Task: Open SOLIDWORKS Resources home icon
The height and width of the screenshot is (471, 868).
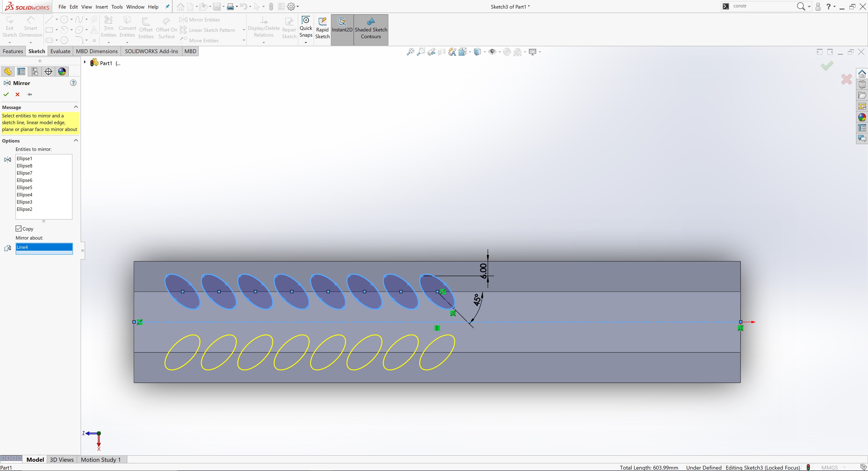Action: pyautogui.click(x=862, y=74)
